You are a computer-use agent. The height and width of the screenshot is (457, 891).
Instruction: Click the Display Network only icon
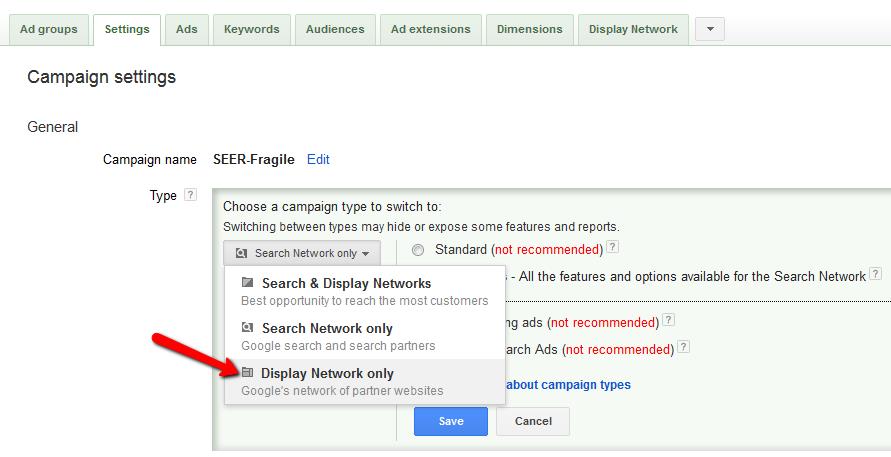coord(247,373)
